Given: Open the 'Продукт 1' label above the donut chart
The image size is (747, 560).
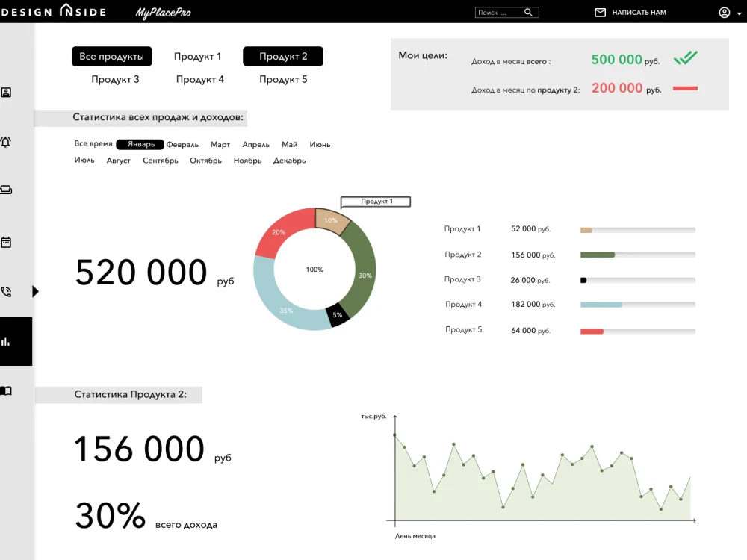Looking at the screenshot, I should pos(375,202).
